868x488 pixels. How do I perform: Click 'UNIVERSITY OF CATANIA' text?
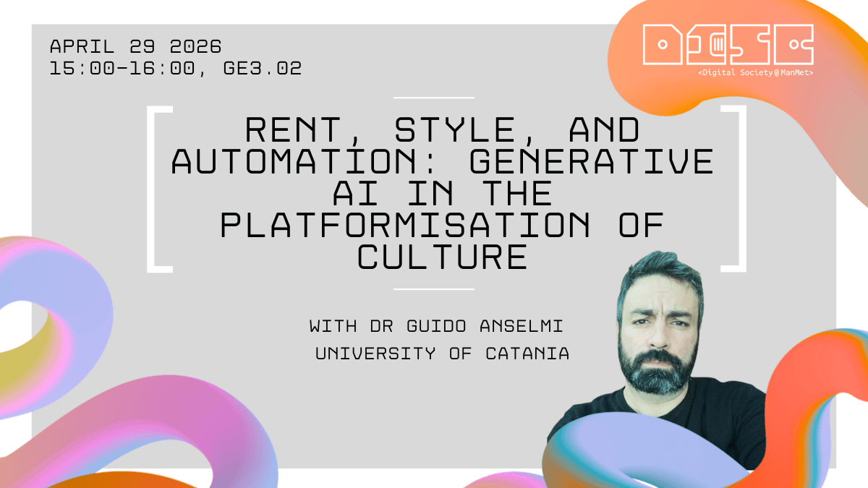pyautogui.click(x=442, y=354)
